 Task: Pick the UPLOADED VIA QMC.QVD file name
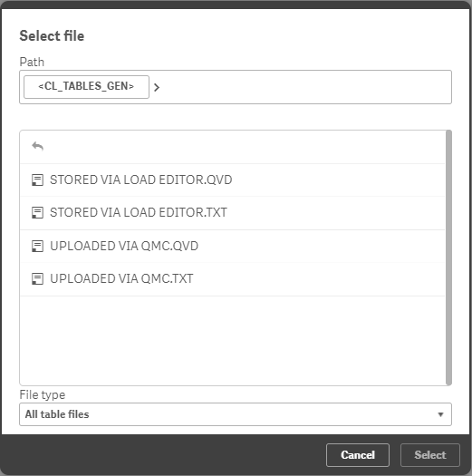click(124, 246)
